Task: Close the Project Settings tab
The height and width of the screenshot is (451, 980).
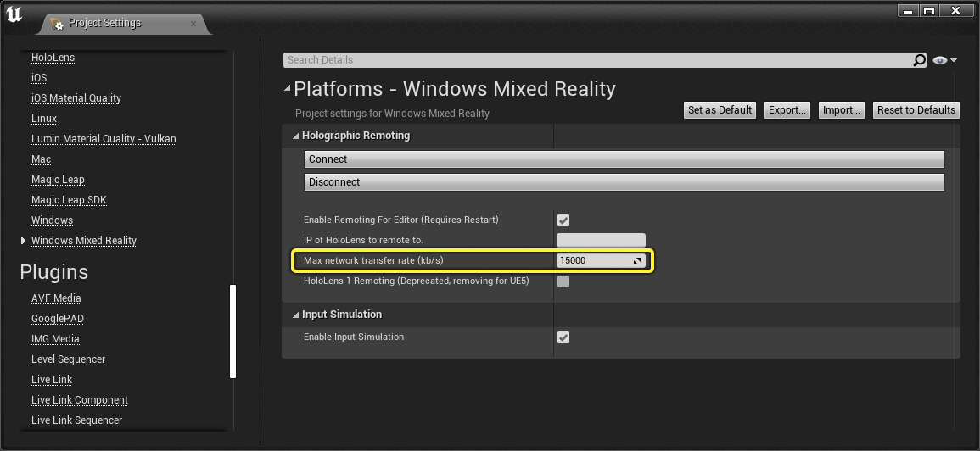Action: (x=193, y=24)
